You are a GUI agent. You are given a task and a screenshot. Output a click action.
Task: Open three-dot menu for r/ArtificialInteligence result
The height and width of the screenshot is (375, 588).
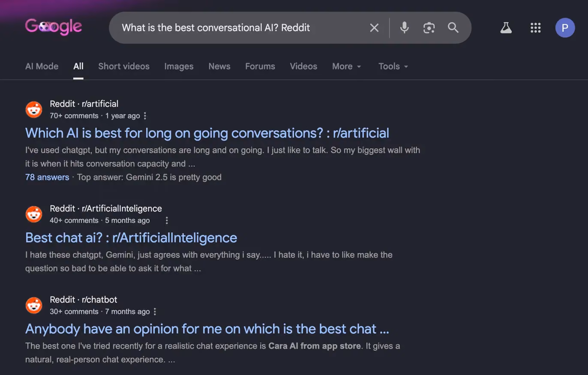(167, 220)
